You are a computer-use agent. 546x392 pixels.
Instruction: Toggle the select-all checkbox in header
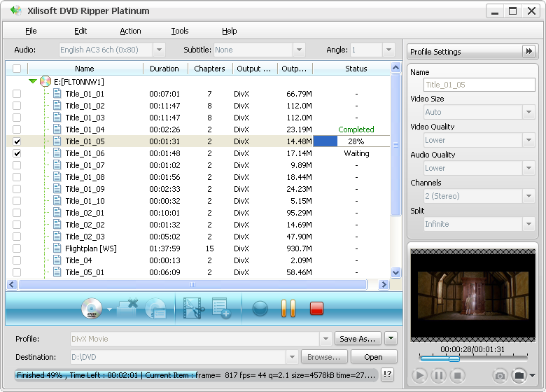point(17,69)
